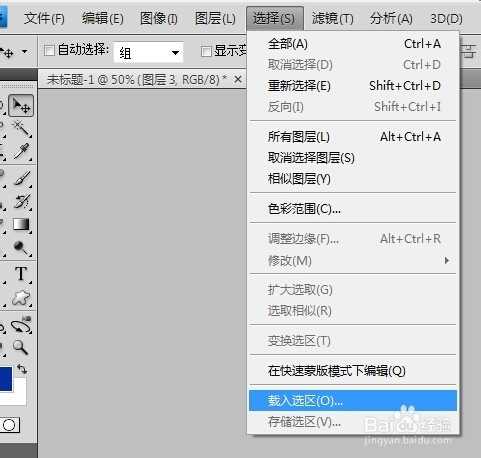Close the 选择(S) menu
The width and height of the screenshot is (481, 458).
[x=275, y=18]
